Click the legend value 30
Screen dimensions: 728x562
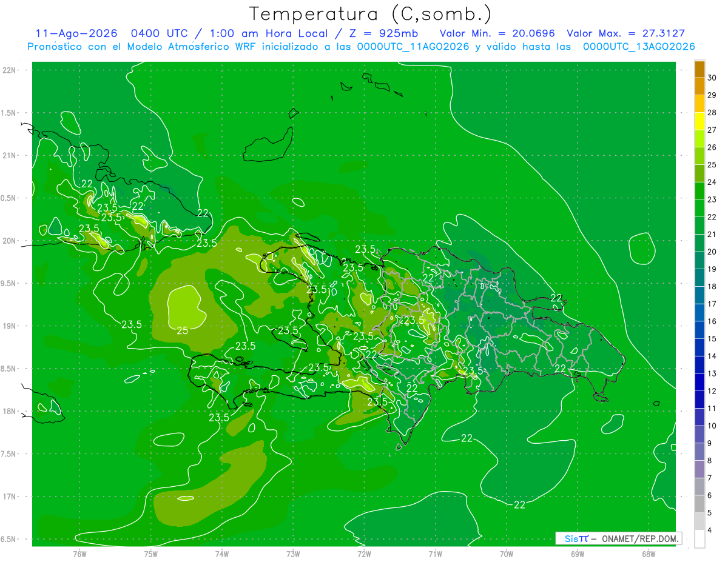click(713, 78)
